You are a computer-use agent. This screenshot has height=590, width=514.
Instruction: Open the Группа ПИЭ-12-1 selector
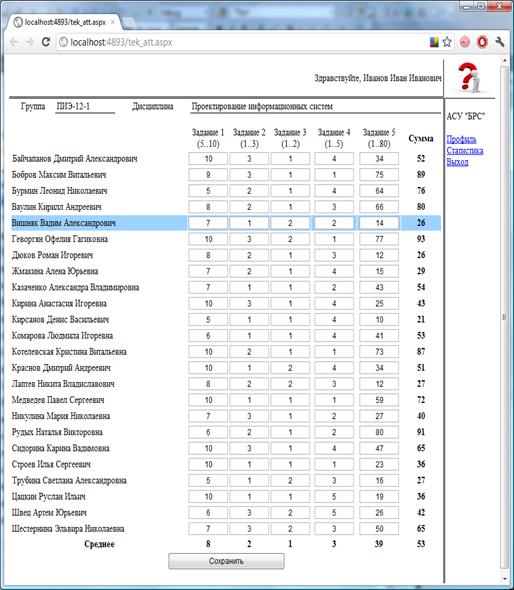tap(85, 107)
